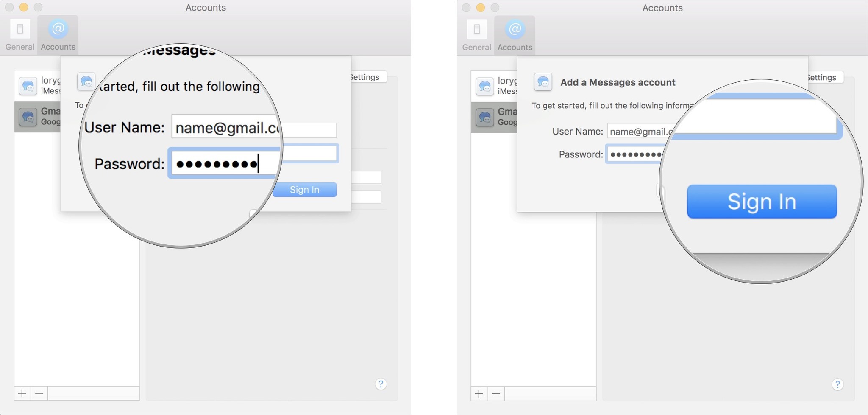Close the right Accounts window
Image resolution: width=868 pixels, height=415 pixels.
coord(466,8)
